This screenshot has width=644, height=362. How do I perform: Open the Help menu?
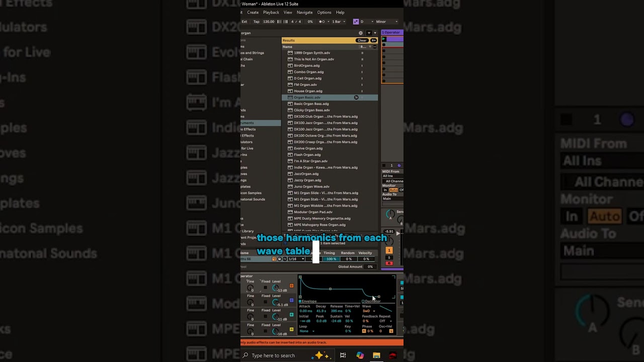click(x=340, y=13)
